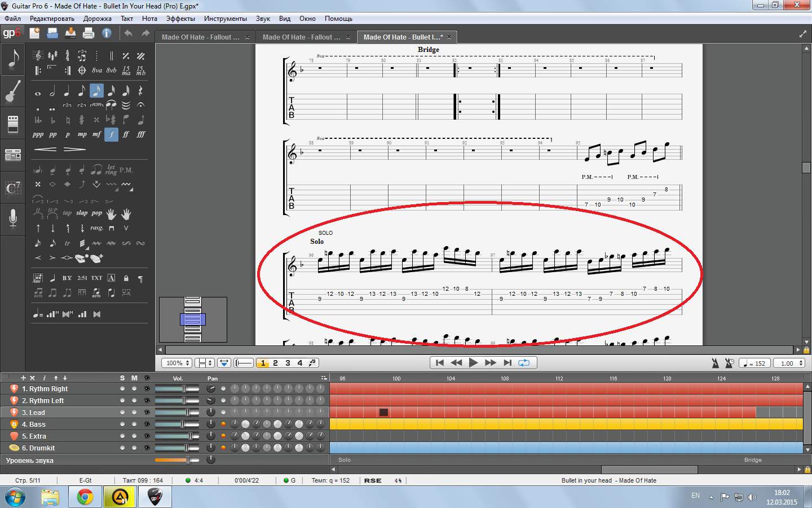Open the Эффекты menu

pyautogui.click(x=180, y=19)
